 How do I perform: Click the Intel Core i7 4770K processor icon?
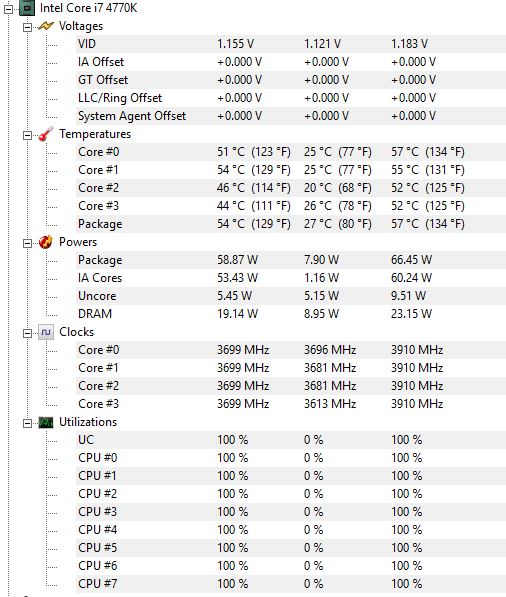click(27, 8)
